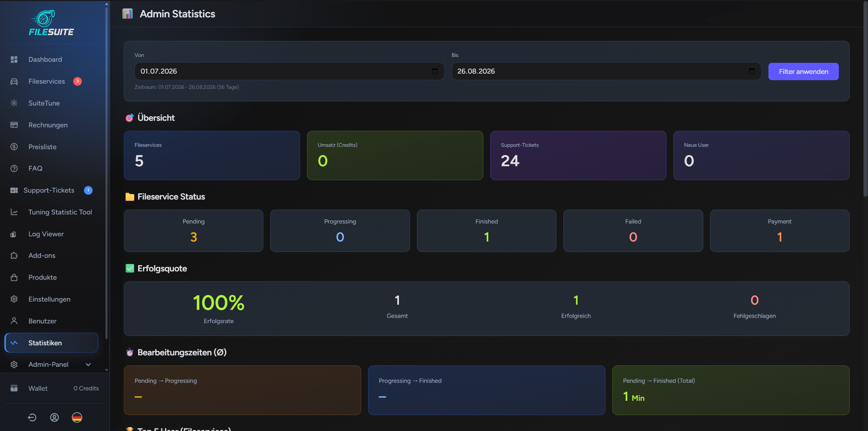Open Fileservices menu item

51,81
